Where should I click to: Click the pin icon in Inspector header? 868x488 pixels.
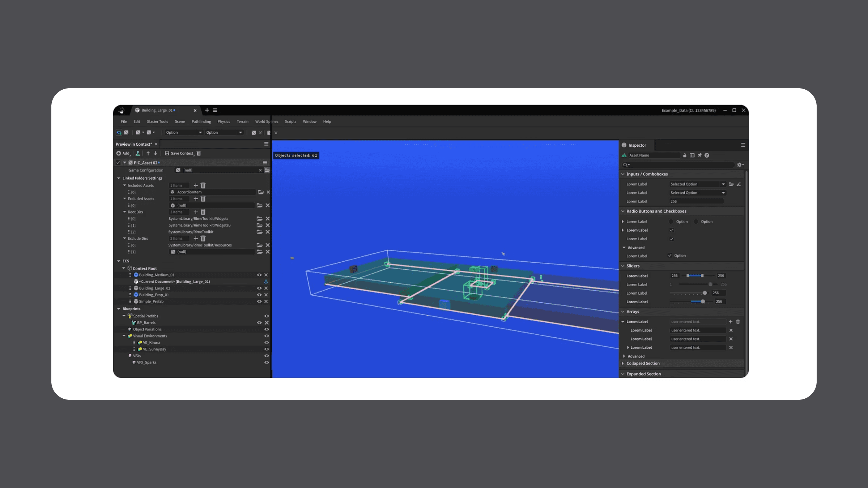699,155
